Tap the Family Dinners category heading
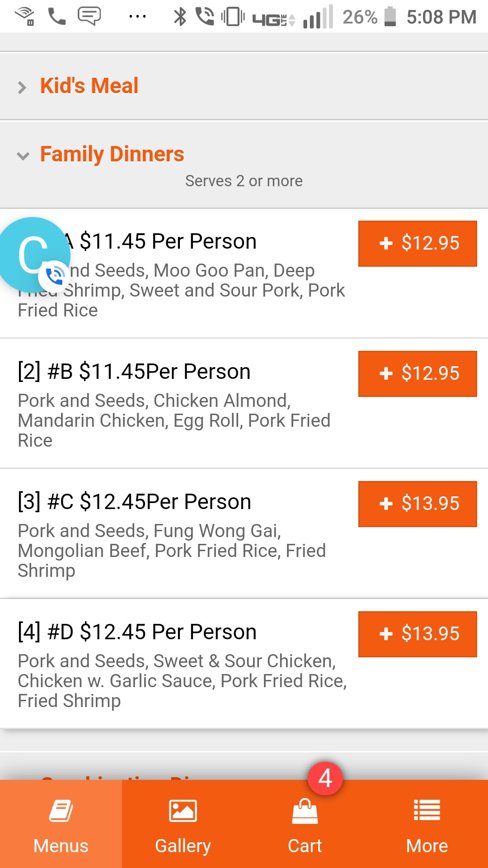The image size is (488, 868). click(112, 154)
